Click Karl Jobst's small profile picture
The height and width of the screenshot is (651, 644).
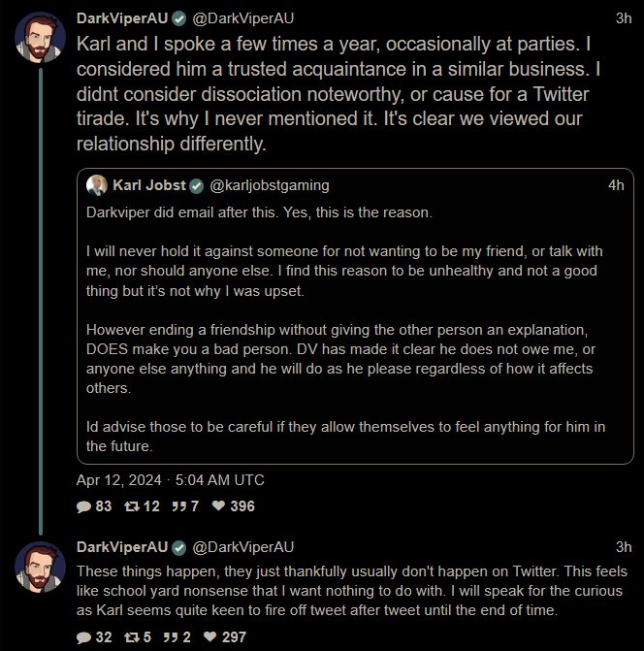(97, 185)
